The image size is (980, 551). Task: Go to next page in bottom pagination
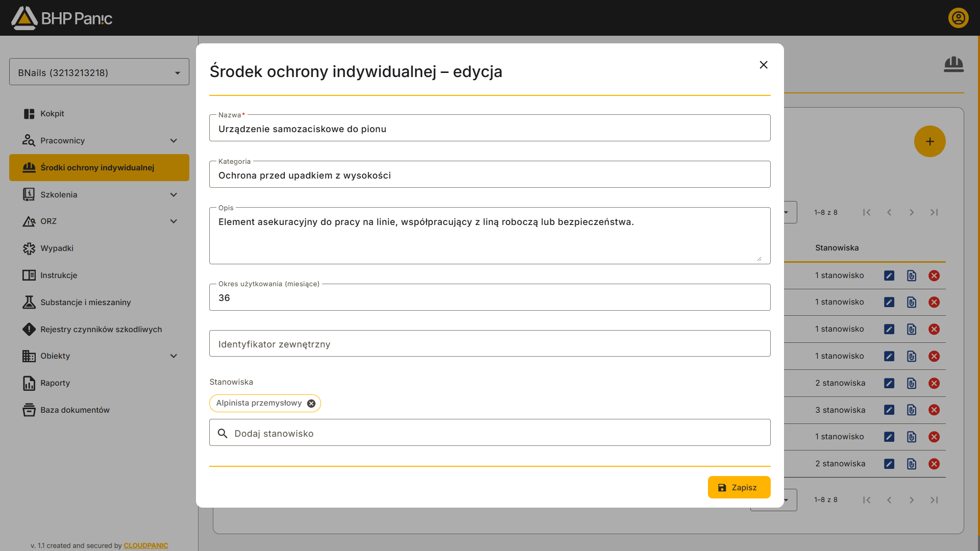click(x=912, y=500)
